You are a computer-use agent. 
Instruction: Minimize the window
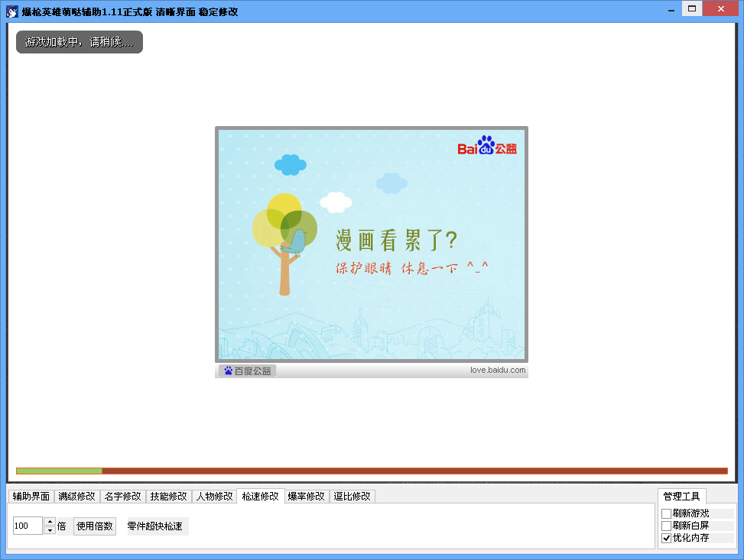click(x=671, y=9)
